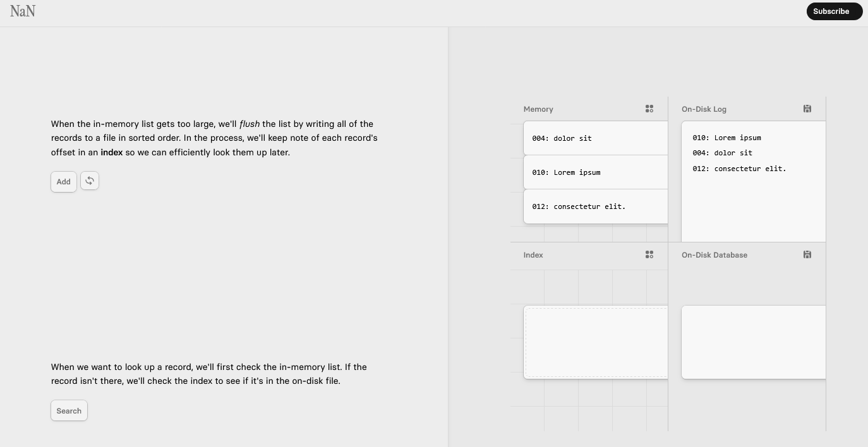
Task: Click the On-Disk Log save icon
Action: coord(807,109)
